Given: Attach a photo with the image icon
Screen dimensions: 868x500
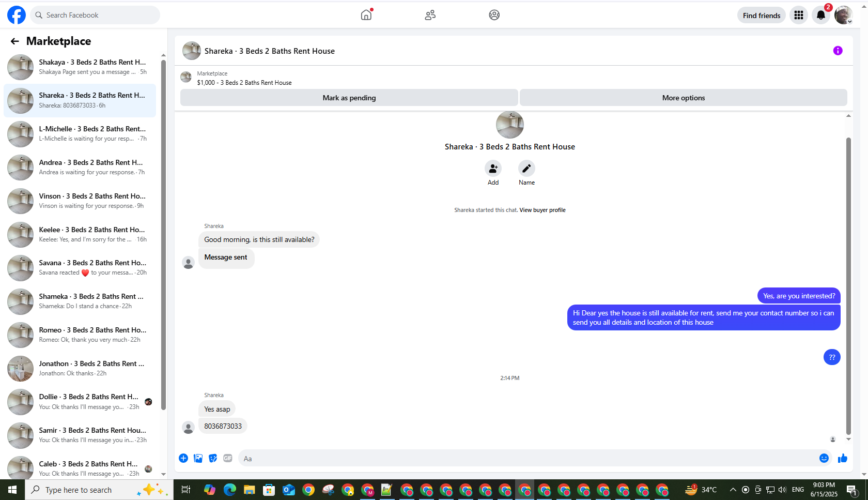Looking at the screenshot, I should pos(198,458).
